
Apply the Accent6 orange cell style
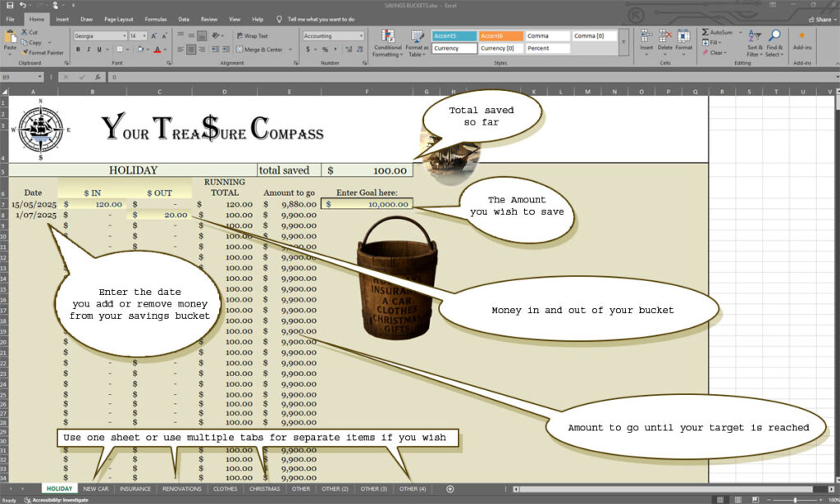(x=500, y=36)
